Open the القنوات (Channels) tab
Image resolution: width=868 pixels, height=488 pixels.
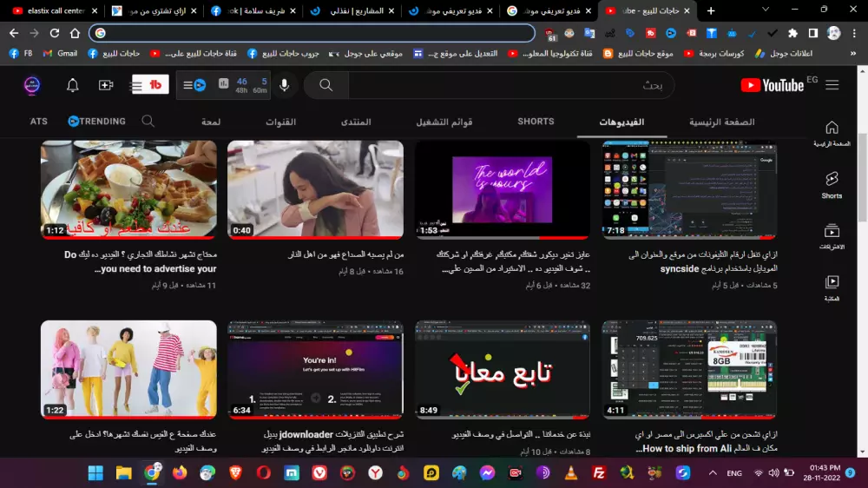click(x=280, y=122)
